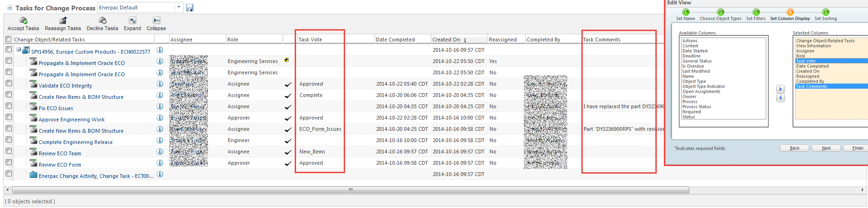
Task: Select Task Vote in the Selected Columns list
Action: pos(831,61)
